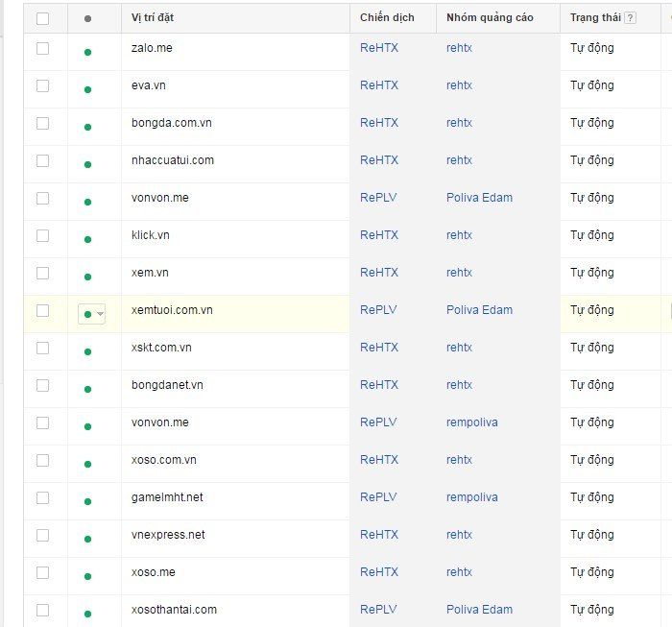Open Poliva Edam ad group for xemtuoi.com.vn
The width and height of the screenshot is (672, 627).
(480, 310)
